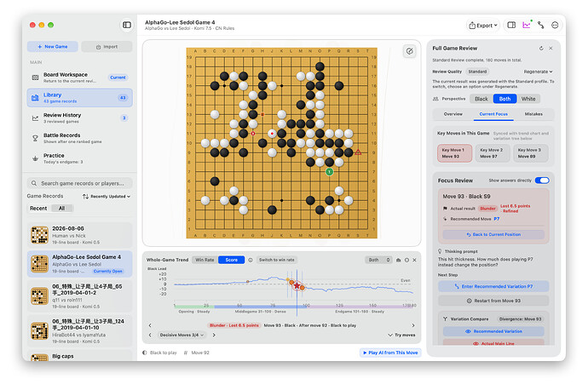Click the board edit icon on the goban
Image resolution: width=588 pixels, height=390 pixels.
[410, 51]
